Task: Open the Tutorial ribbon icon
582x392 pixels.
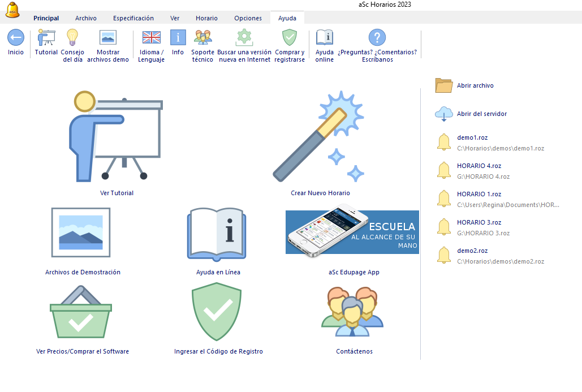Action: (46, 37)
